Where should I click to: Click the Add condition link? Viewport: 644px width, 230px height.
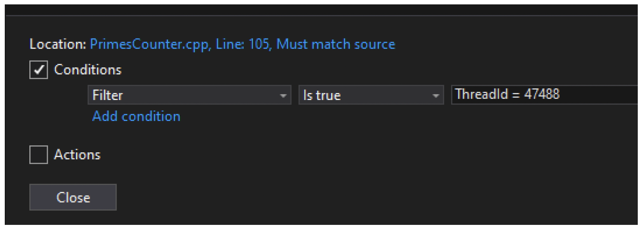[136, 116]
